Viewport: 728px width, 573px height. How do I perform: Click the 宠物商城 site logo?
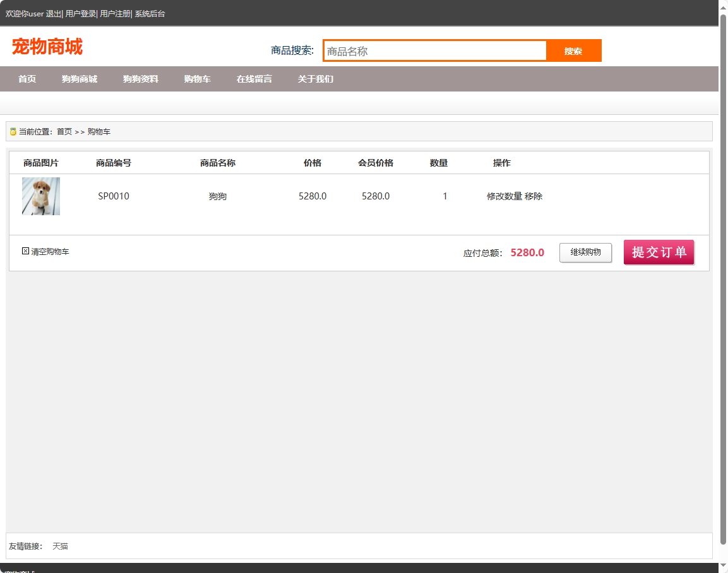[47, 47]
